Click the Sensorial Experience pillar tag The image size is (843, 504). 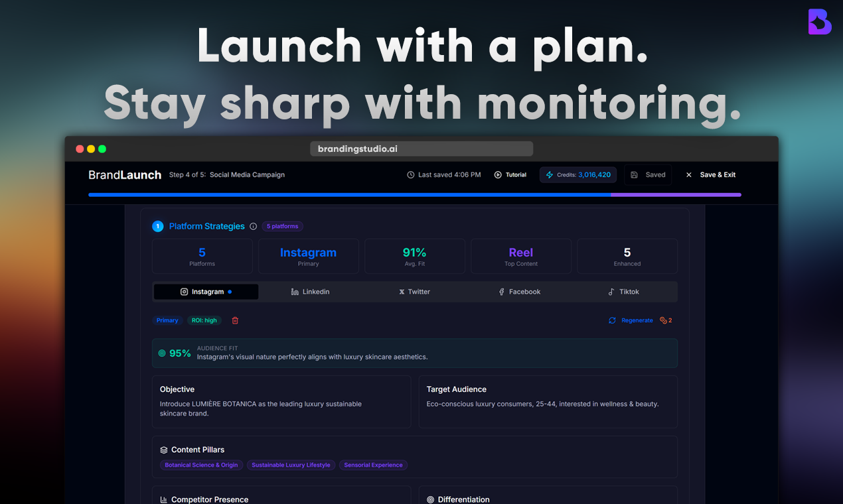click(x=373, y=465)
